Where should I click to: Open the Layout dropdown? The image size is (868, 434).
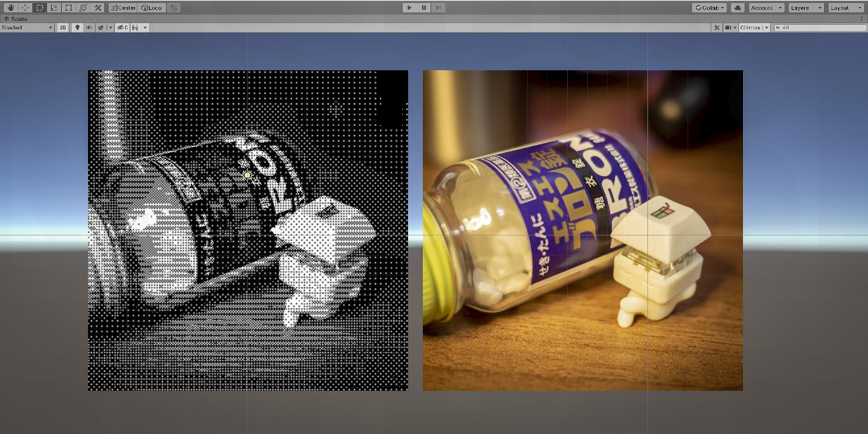click(846, 8)
